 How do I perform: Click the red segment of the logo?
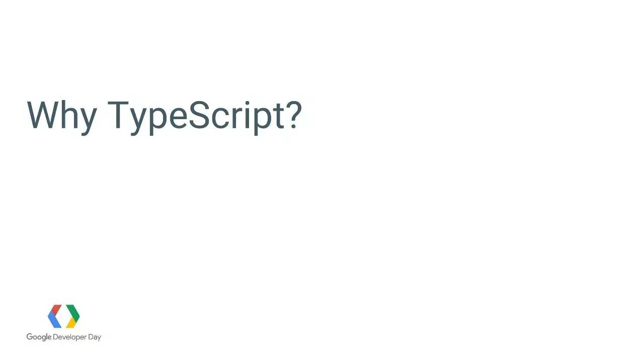click(56, 310)
